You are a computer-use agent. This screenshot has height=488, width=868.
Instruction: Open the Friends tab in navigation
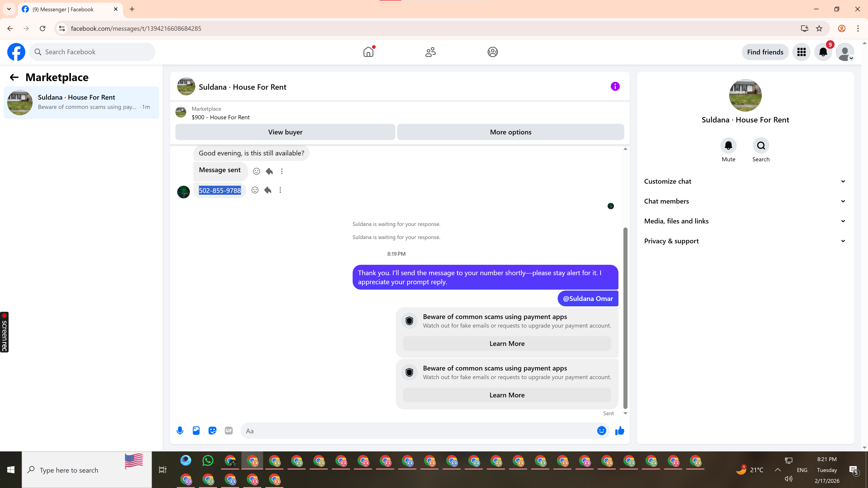(x=430, y=52)
